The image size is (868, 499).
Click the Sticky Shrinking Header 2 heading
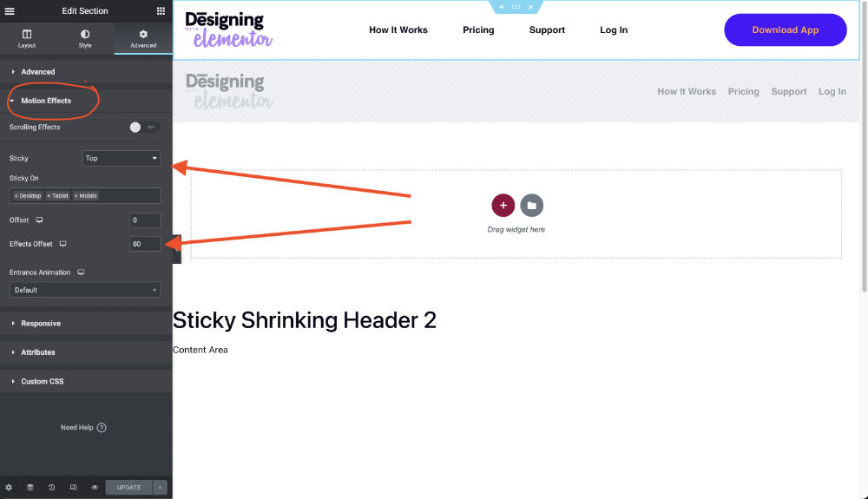305,320
